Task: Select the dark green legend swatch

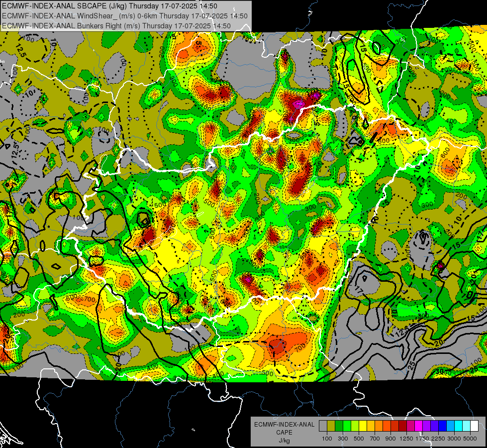Action: coord(339,426)
